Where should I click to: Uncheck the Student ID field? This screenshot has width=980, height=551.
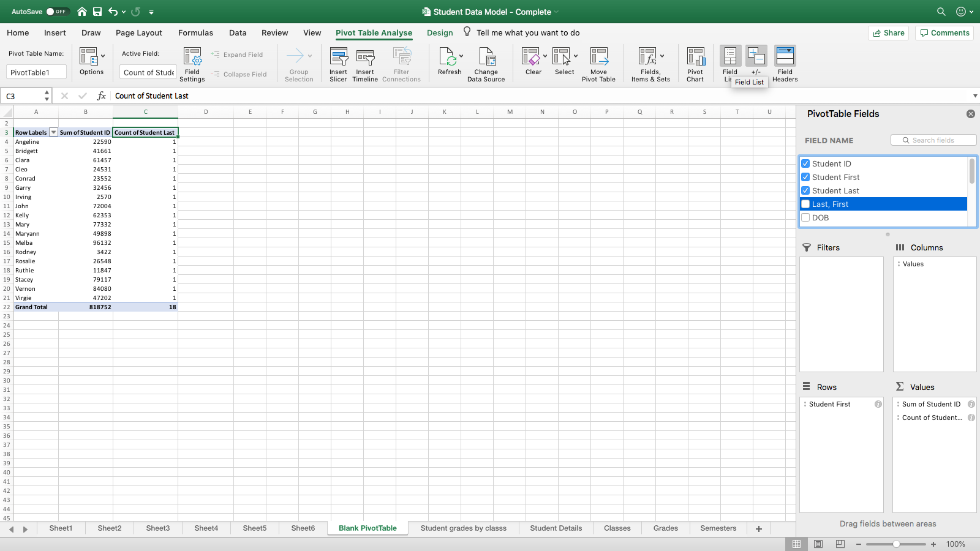(806, 163)
